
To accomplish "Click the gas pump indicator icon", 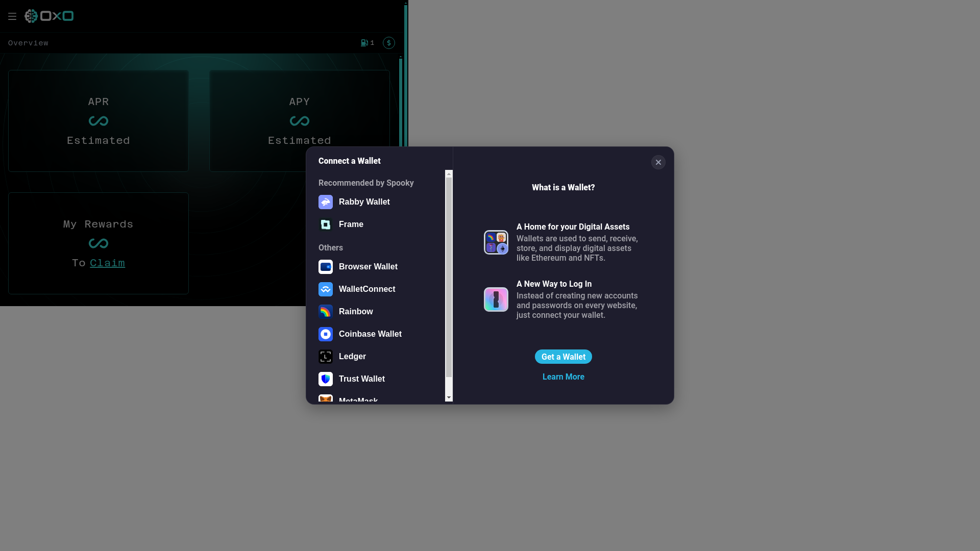I will click(x=364, y=43).
